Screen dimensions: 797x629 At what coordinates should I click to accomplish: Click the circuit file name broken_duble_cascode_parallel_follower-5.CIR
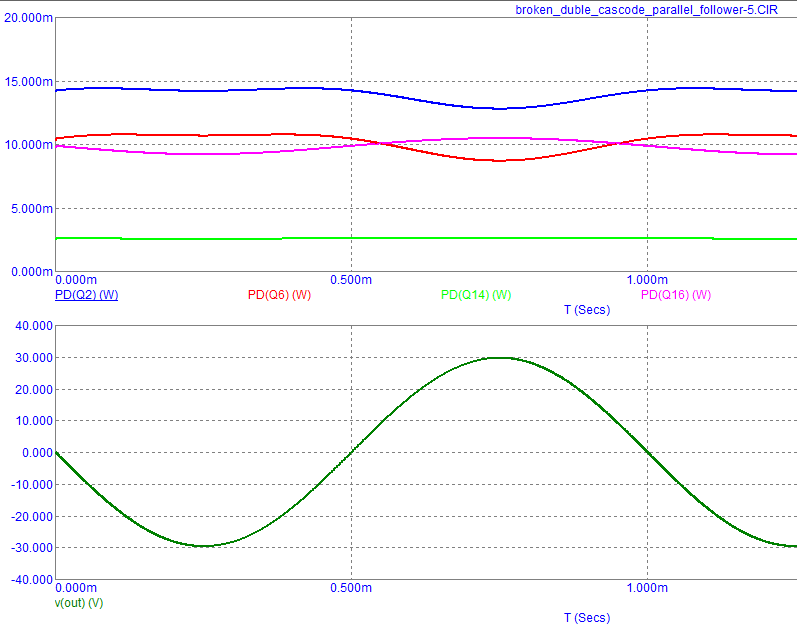(x=647, y=10)
